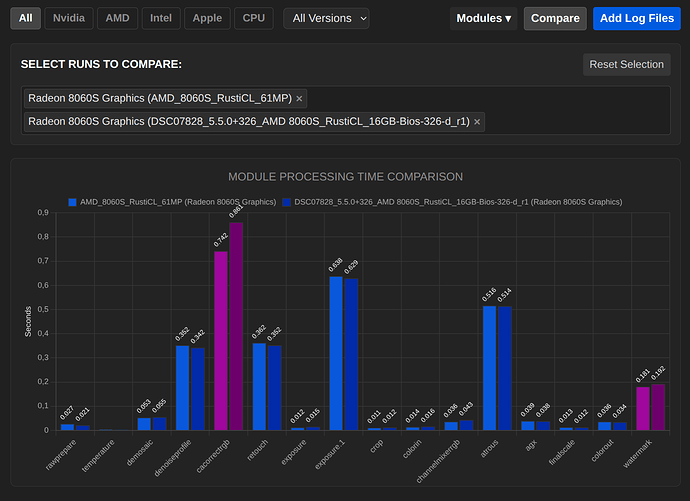Remove the DSC07828 16GB-Bios run tag
This screenshot has height=501, width=690.
click(477, 122)
